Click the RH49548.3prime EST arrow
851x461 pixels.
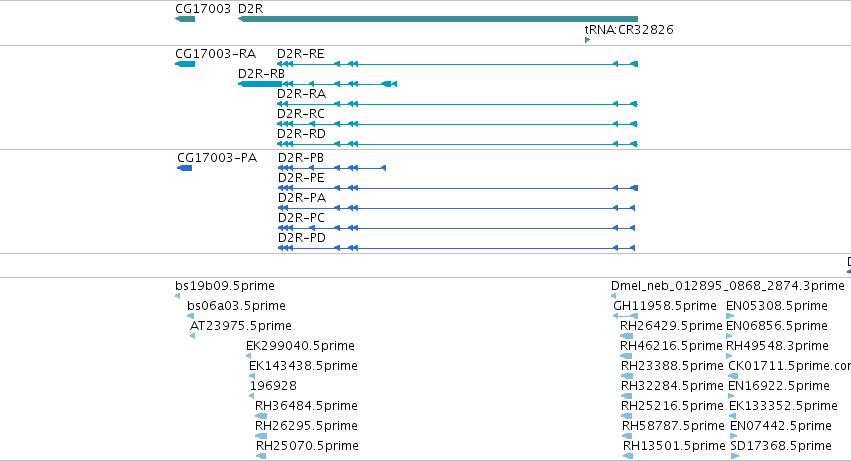click(x=729, y=356)
